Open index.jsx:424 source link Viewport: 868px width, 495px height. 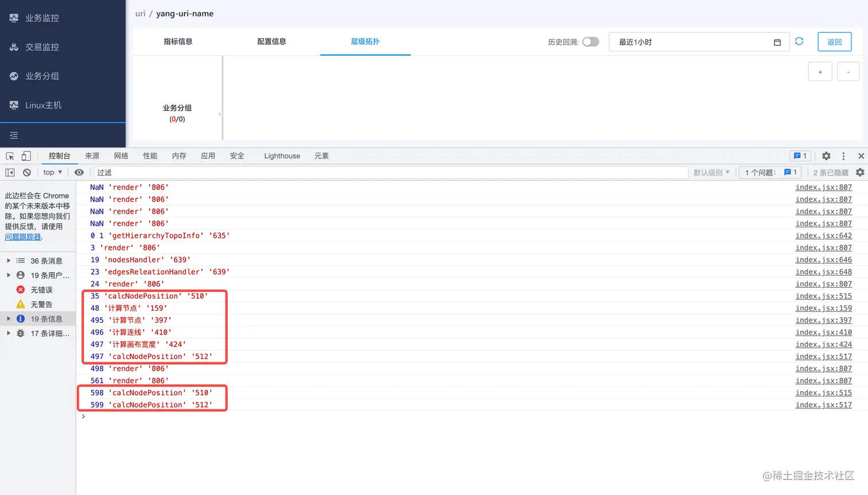[824, 344]
